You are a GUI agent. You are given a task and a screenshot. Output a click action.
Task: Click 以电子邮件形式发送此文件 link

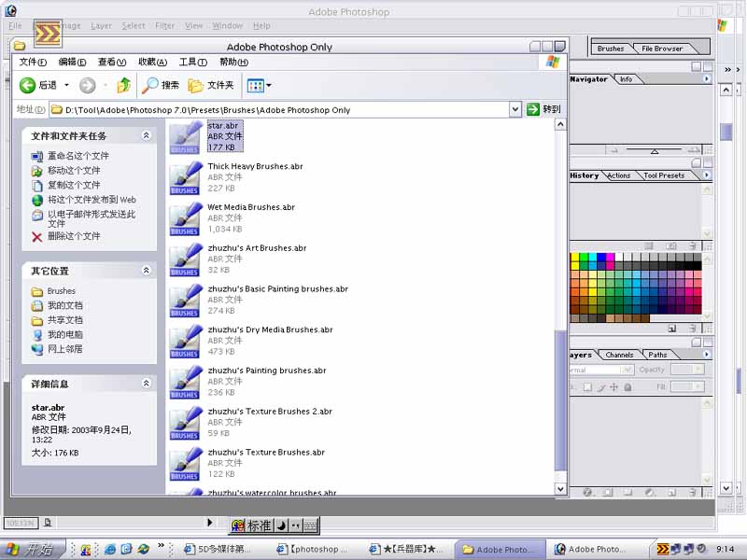92,218
